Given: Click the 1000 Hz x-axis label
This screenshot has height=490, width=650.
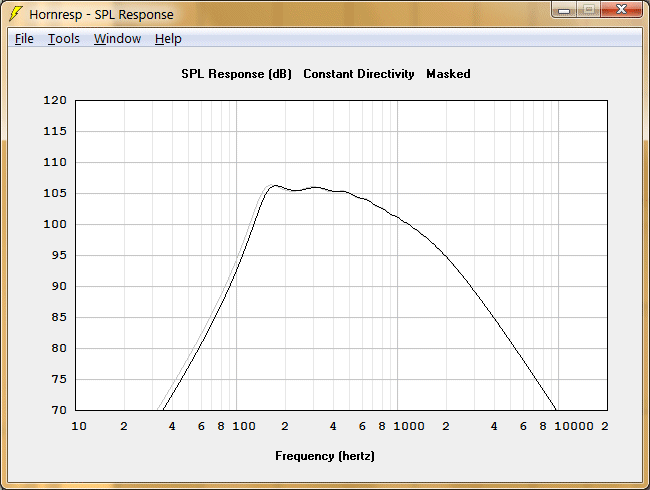Looking at the screenshot, I should 408,426.
